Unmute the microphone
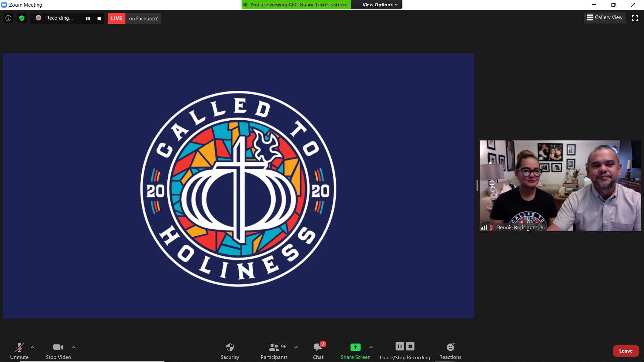The width and height of the screenshot is (644, 362). pos(19,351)
